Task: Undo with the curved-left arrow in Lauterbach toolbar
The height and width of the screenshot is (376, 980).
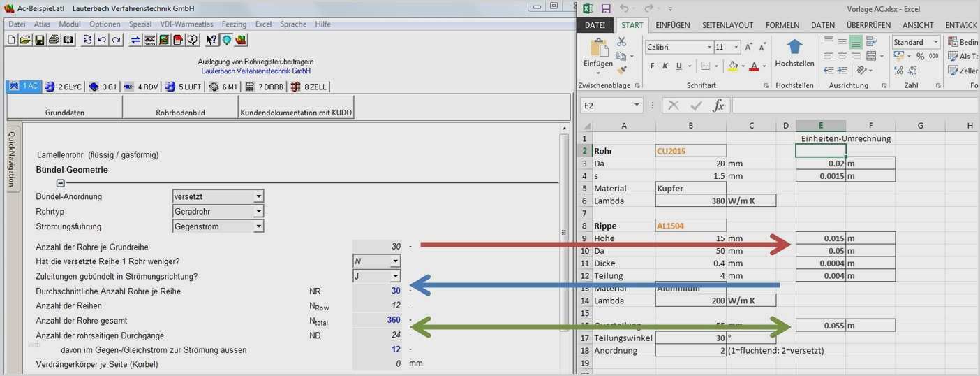Action: click(x=102, y=40)
